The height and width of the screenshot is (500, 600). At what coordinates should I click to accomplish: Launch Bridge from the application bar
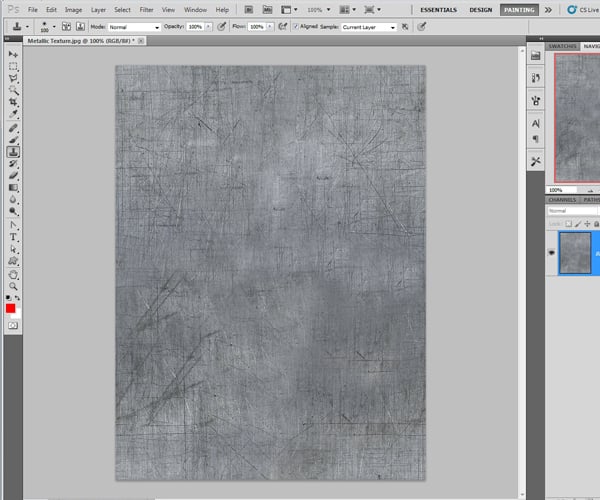point(249,10)
